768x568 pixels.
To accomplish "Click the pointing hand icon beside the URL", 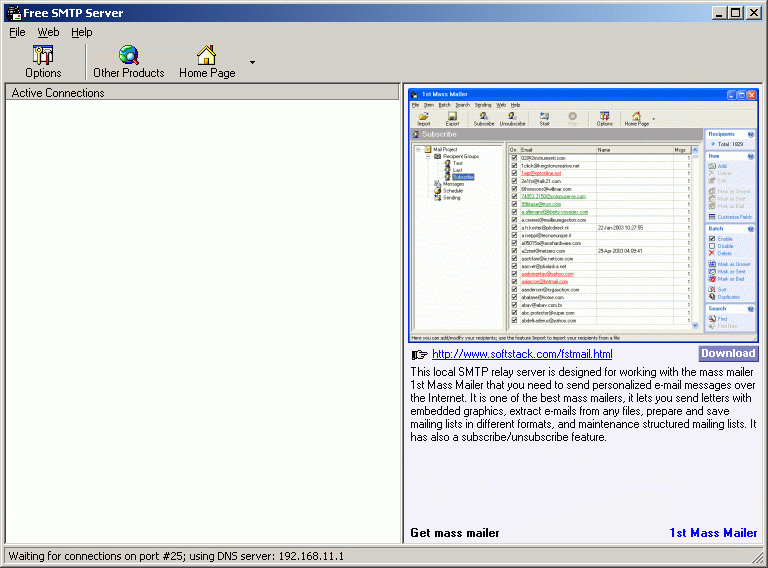I will [419, 354].
